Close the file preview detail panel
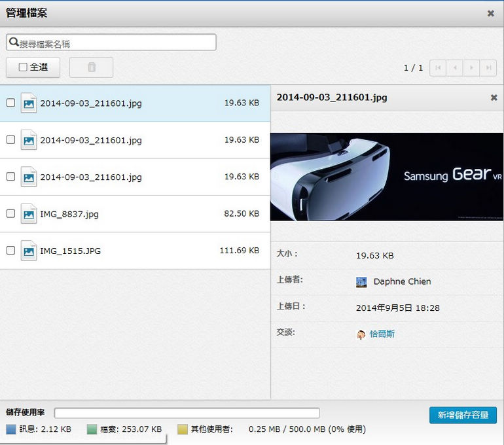The height and width of the screenshot is (445, 504). pyautogui.click(x=494, y=98)
